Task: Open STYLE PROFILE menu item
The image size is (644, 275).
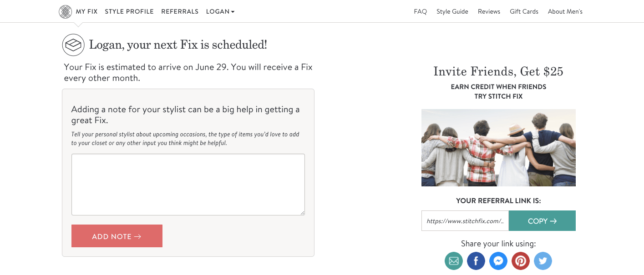Action: click(x=129, y=11)
